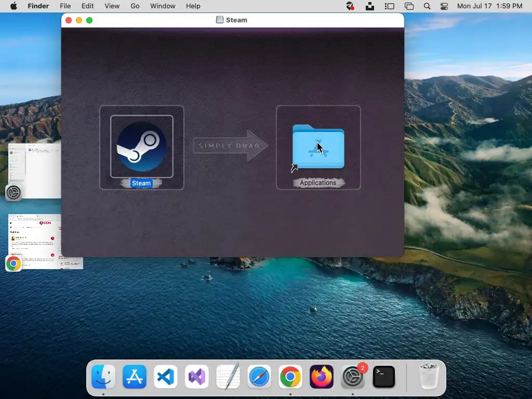This screenshot has width=532, height=399.
Task: Open the Go menu
Action: [x=135, y=6]
